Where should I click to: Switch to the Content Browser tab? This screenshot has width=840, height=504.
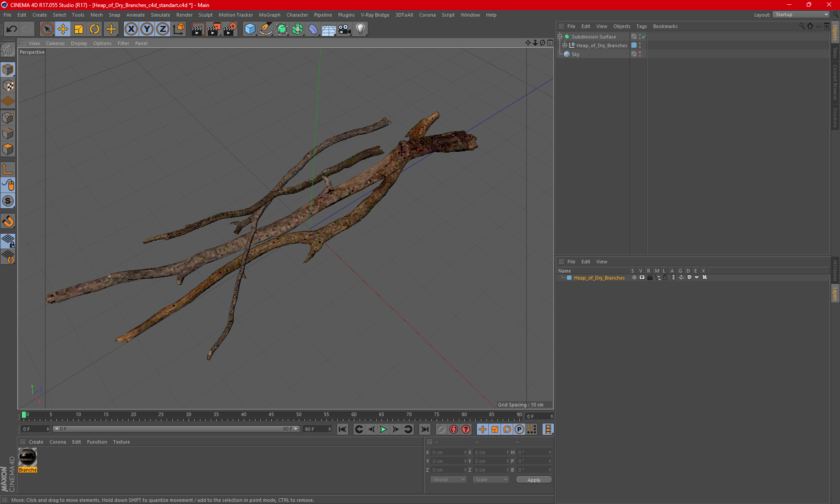[x=835, y=82]
